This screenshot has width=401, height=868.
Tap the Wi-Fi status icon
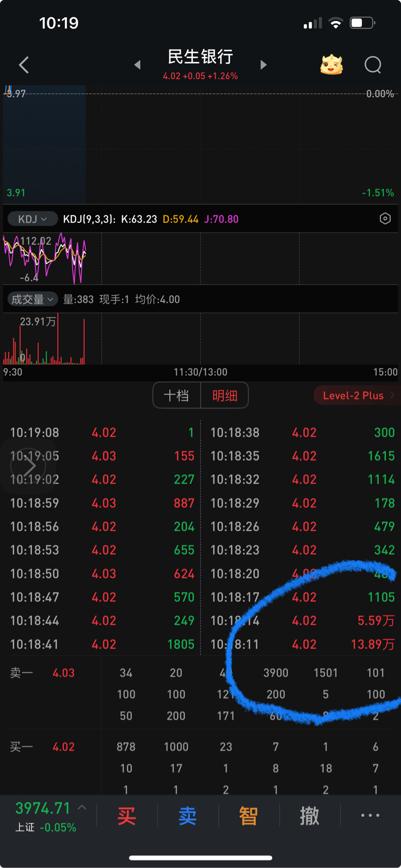click(x=336, y=23)
